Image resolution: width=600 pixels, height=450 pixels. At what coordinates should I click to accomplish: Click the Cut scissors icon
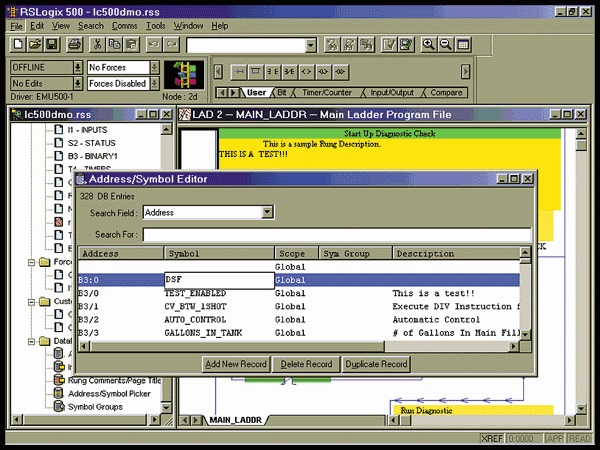coord(97,45)
